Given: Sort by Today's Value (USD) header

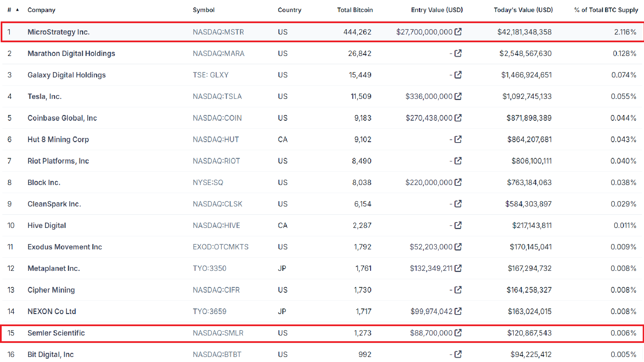Looking at the screenshot, I should (x=523, y=10).
